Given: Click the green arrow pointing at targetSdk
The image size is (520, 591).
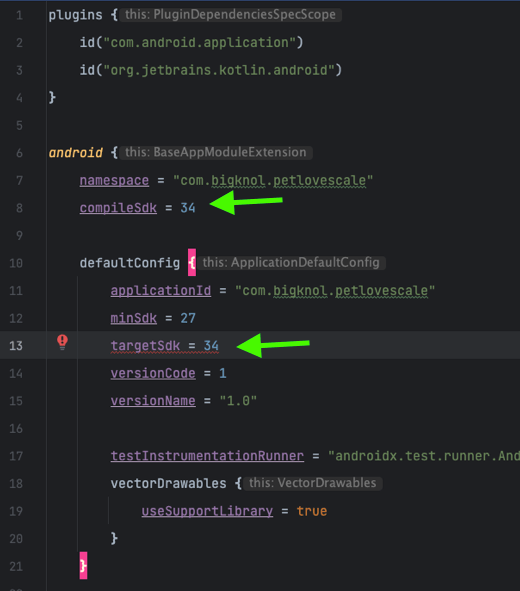Looking at the screenshot, I should [x=273, y=345].
